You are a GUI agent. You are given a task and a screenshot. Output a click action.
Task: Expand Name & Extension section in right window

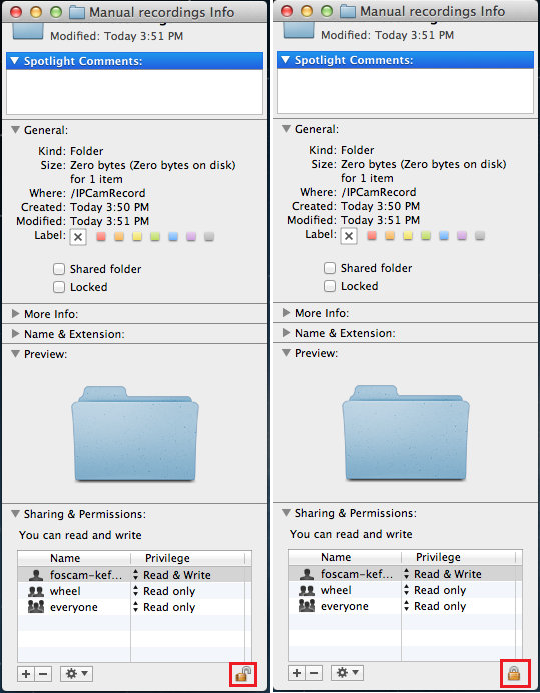point(286,332)
